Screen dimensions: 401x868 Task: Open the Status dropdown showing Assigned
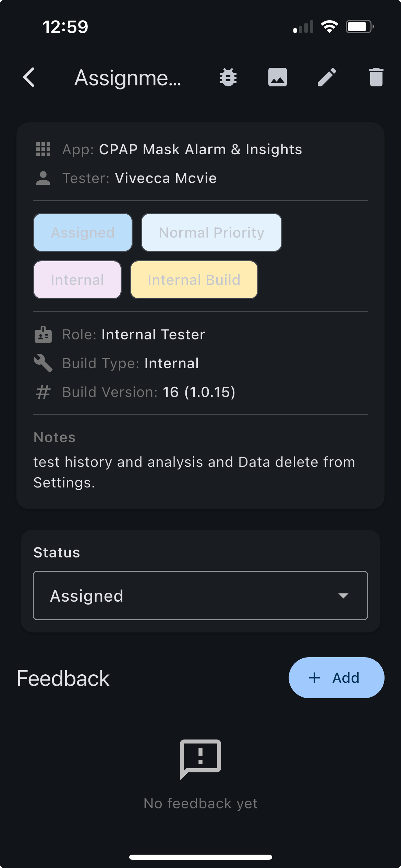[200, 595]
